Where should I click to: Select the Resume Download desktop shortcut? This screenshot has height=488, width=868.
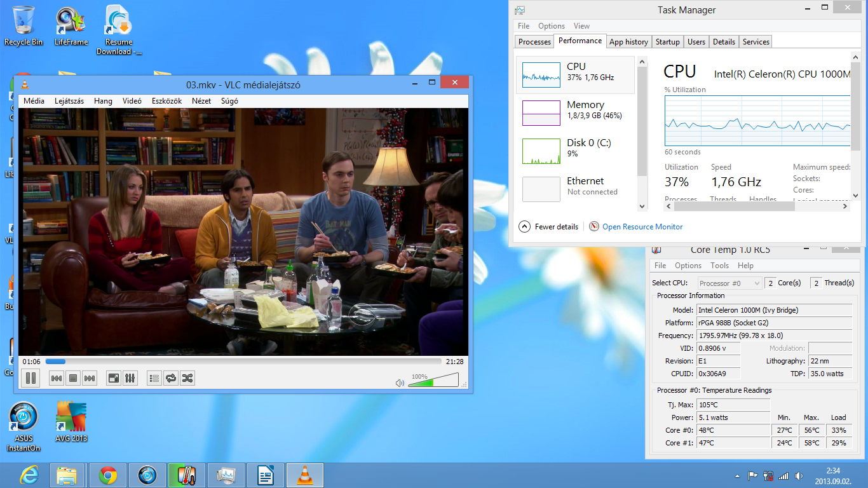(119, 30)
